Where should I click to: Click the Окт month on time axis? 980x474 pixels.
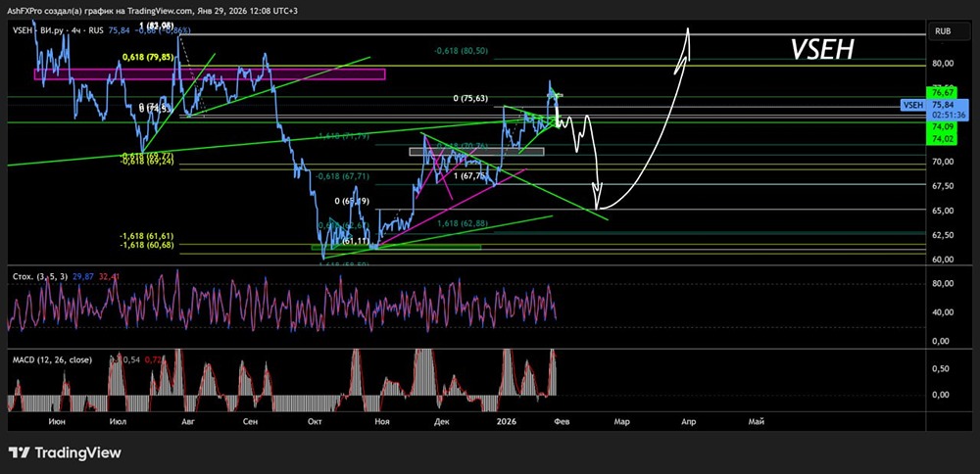[x=316, y=421]
